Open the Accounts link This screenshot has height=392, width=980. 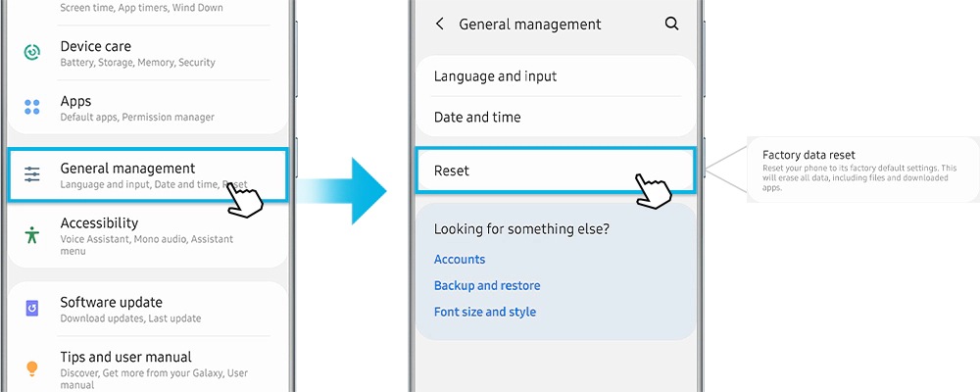460,260
